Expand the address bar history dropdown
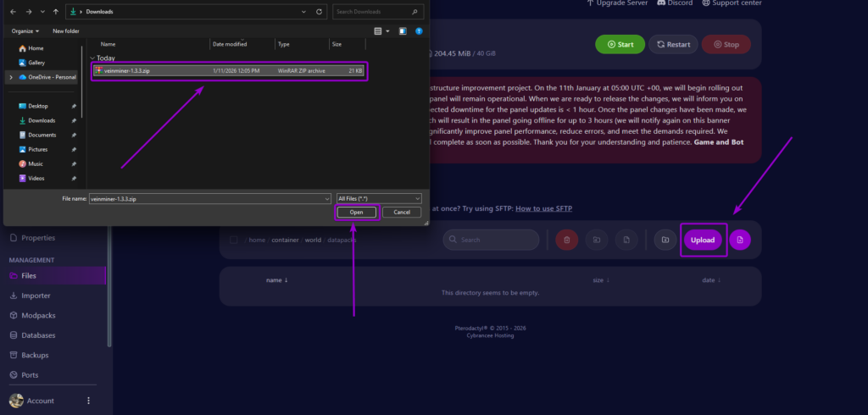This screenshot has height=415, width=868. (x=304, y=12)
